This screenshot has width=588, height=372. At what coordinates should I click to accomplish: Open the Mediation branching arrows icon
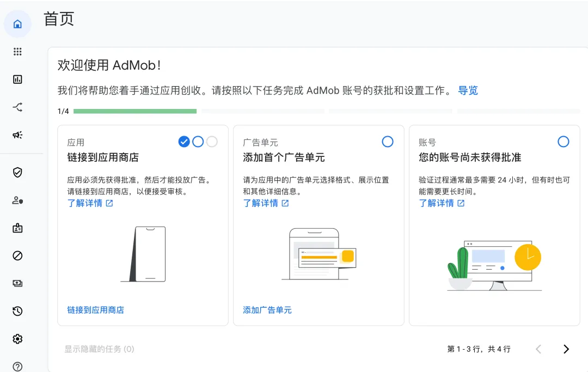[17, 107]
